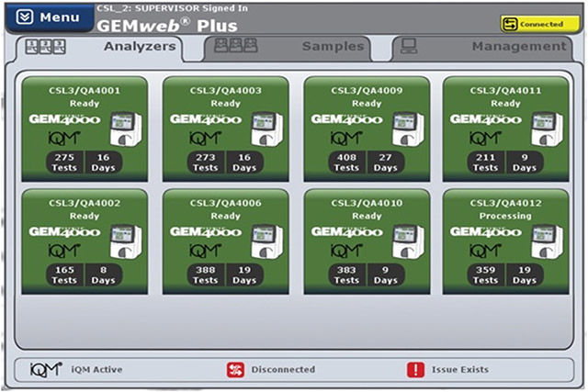The width and height of the screenshot is (588, 392).
Task: Click the analyzer device image on QA4011
Action: [x=548, y=129]
